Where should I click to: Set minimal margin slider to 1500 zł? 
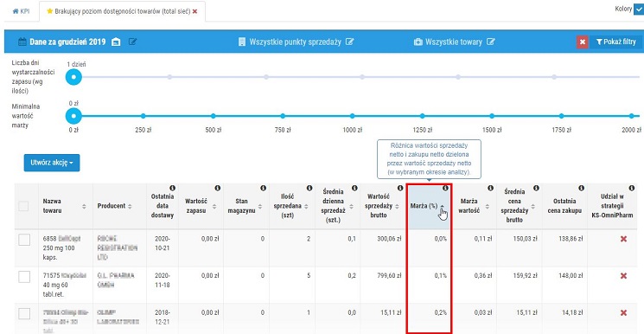click(492, 116)
